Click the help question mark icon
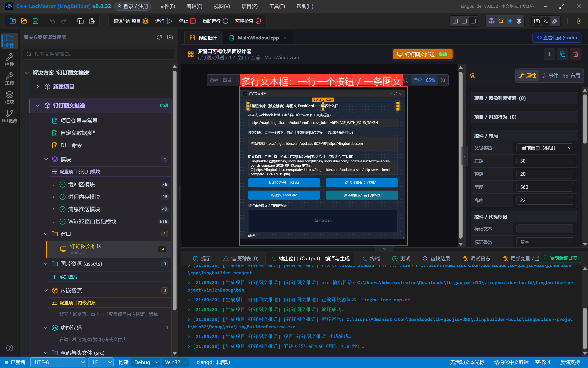The width and height of the screenshot is (588, 368). pyautogui.click(x=9, y=348)
